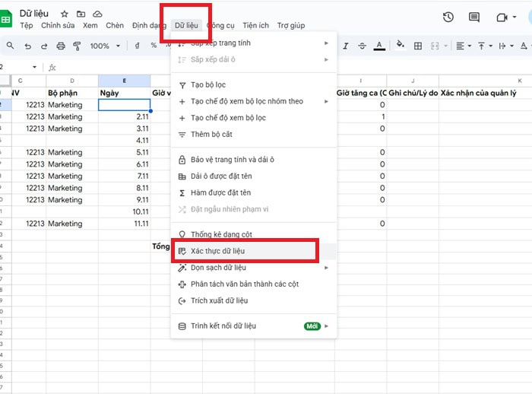
Task: Open the Google Sheets home icon
Action: point(5,19)
